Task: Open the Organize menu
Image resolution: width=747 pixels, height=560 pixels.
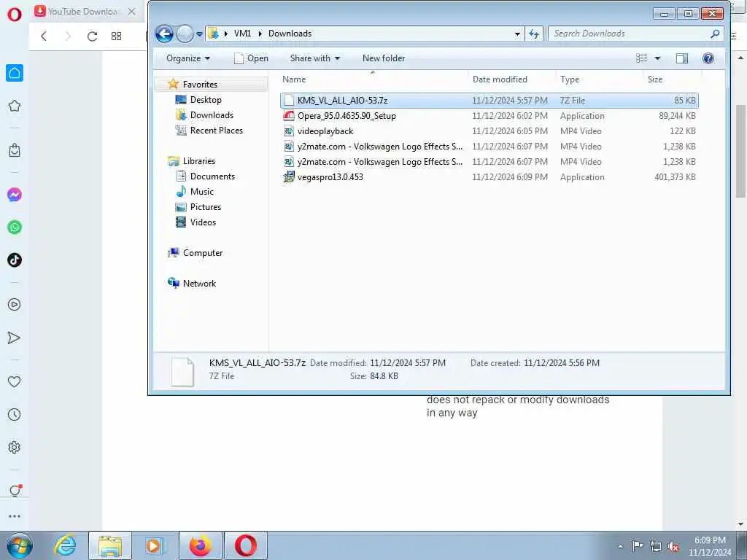Action: point(188,58)
